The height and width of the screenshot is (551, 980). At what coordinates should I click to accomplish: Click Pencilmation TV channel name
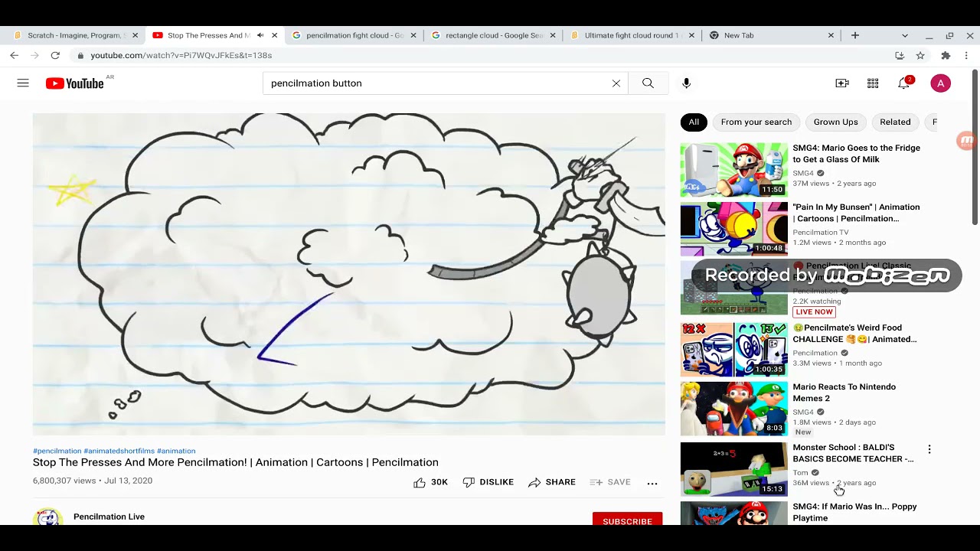(x=821, y=233)
